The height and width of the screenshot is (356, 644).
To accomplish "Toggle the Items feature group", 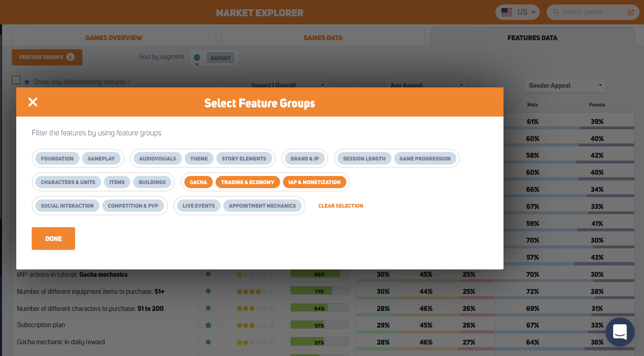I will (117, 182).
